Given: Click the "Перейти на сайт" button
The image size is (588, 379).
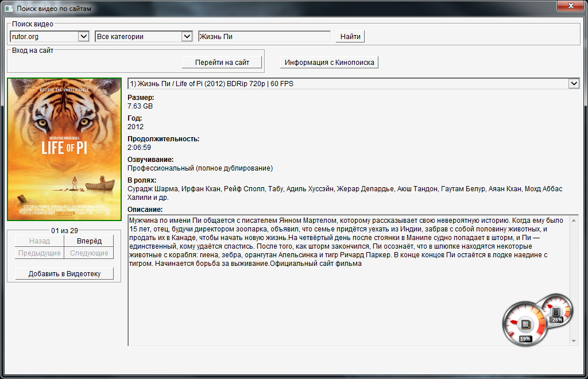Looking at the screenshot, I should [222, 62].
